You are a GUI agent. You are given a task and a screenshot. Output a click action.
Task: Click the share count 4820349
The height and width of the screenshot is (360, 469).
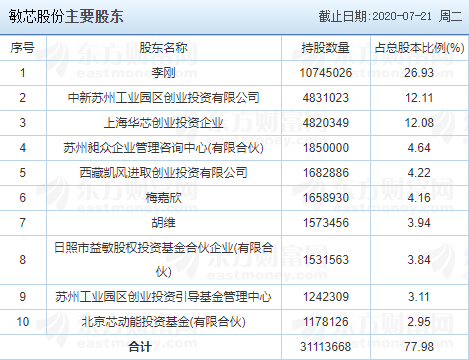pyautogui.click(x=326, y=123)
